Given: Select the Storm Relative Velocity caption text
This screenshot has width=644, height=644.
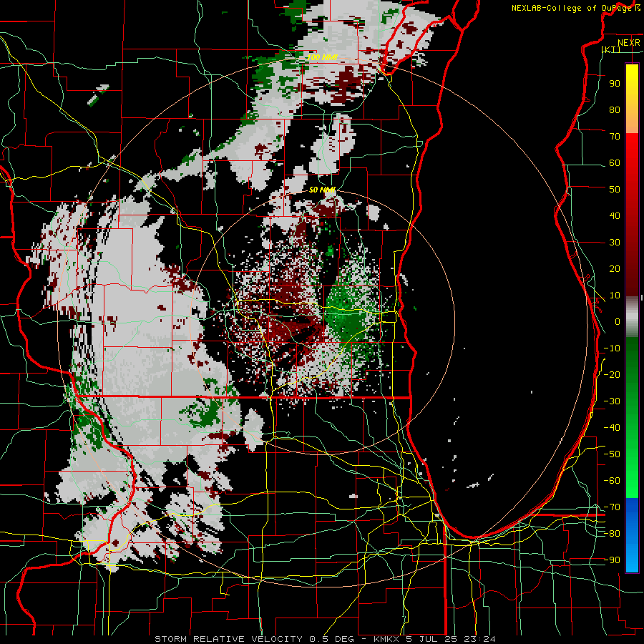Looking at the screenshot, I should tap(325, 639).
